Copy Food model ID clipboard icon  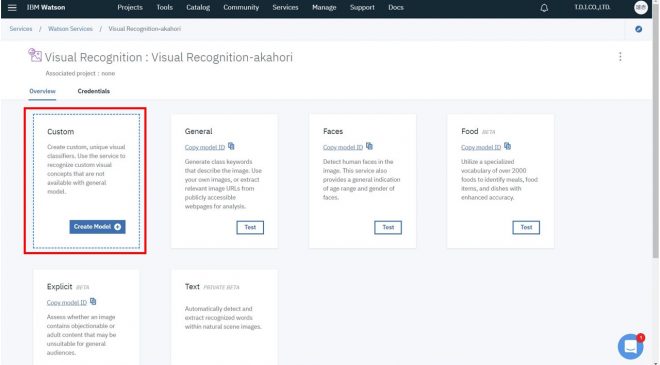(507, 147)
